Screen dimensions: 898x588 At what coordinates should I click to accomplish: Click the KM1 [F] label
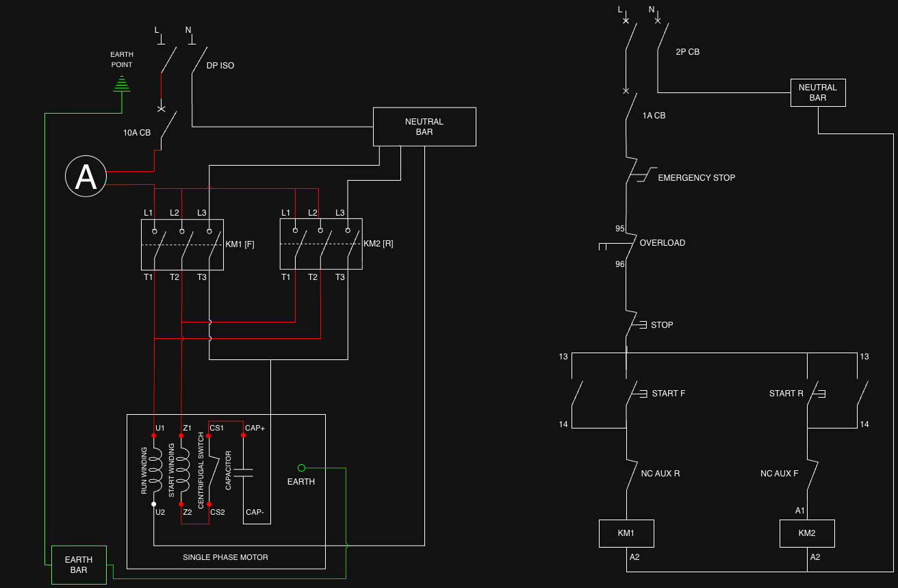coord(240,244)
